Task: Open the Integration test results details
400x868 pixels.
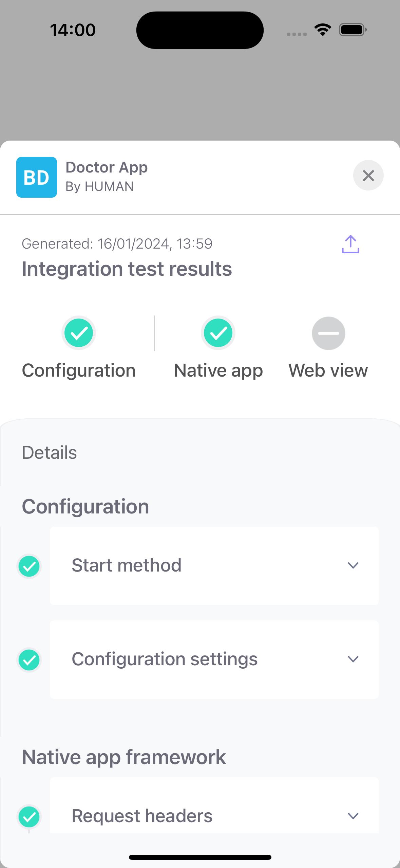Action: pyautogui.click(x=127, y=268)
